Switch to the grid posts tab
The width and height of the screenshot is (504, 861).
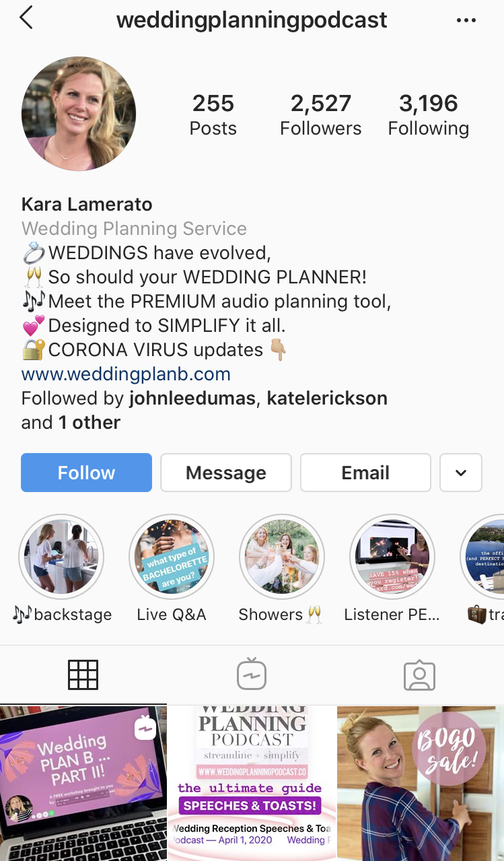[83, 675]
